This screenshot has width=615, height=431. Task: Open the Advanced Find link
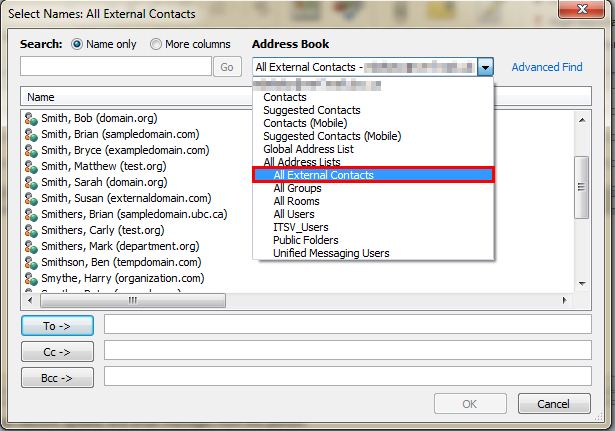click(547, 67)
